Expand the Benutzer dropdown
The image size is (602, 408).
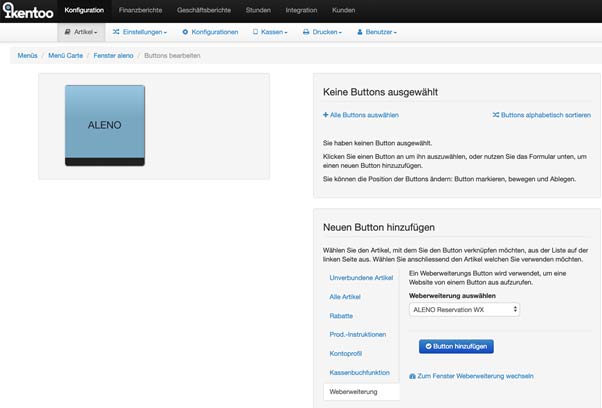click(x=377, y=32)
